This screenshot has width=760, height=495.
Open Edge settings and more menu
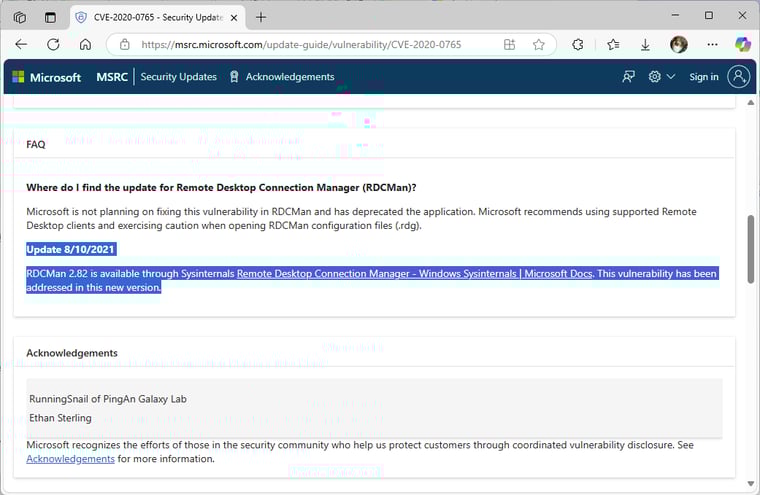(x=712, y=45)
